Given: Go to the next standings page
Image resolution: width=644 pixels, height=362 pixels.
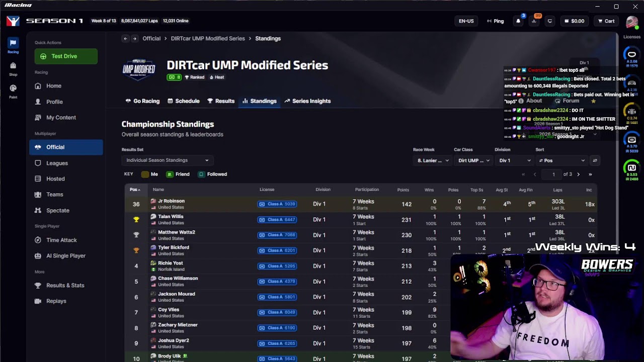Looking at the screenshot, I should (x=578, y=174).
